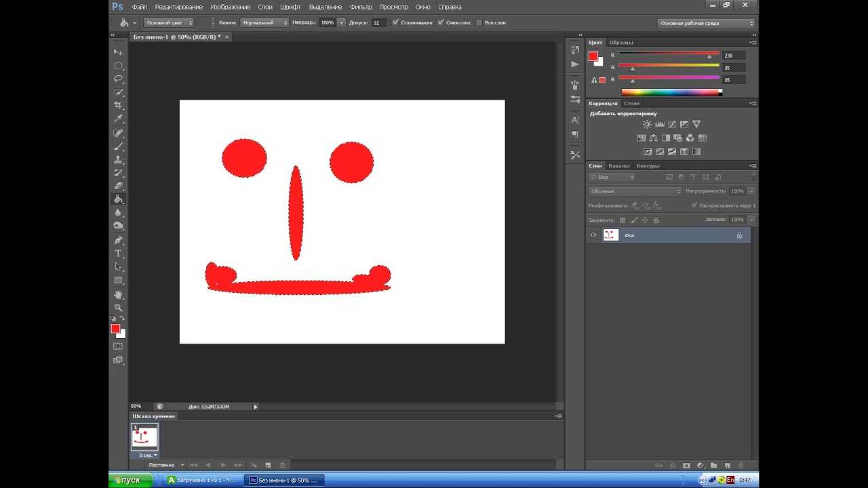This screenshot has width=868, height=488.
Task: Select the Clone Stamp tool
Action: pyautogui.click(x=118, y=159)
